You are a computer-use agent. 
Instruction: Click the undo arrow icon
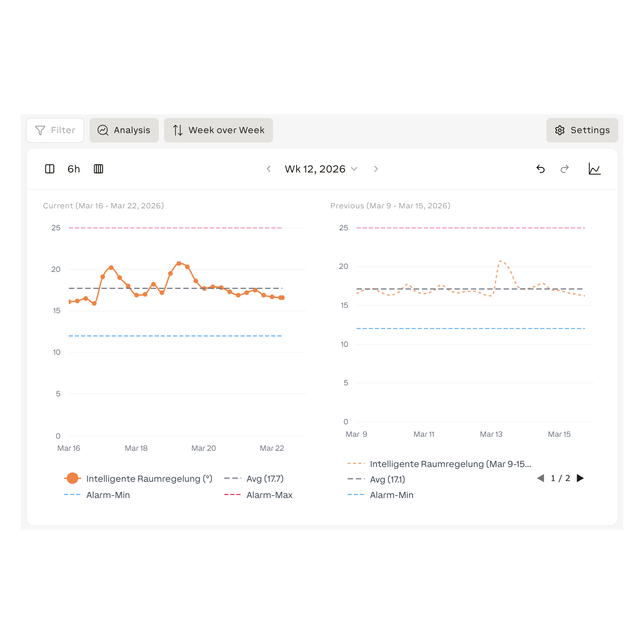click(540, 169)
